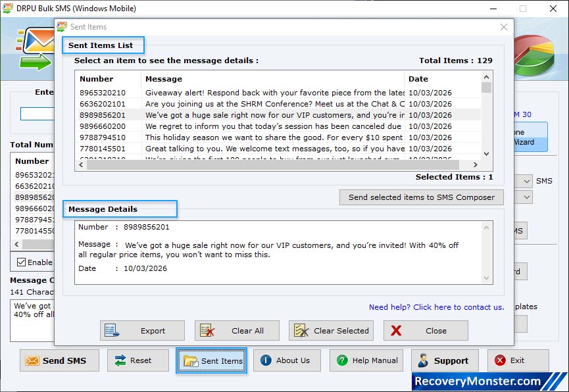Click the Clear All icon

click(x=207, y=330)
